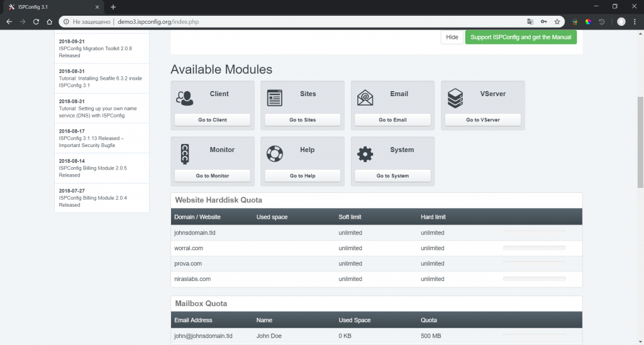Screen dimensions: 644x345
Task: Reload the page with refresh icon
Action: (x=36, y=22)
